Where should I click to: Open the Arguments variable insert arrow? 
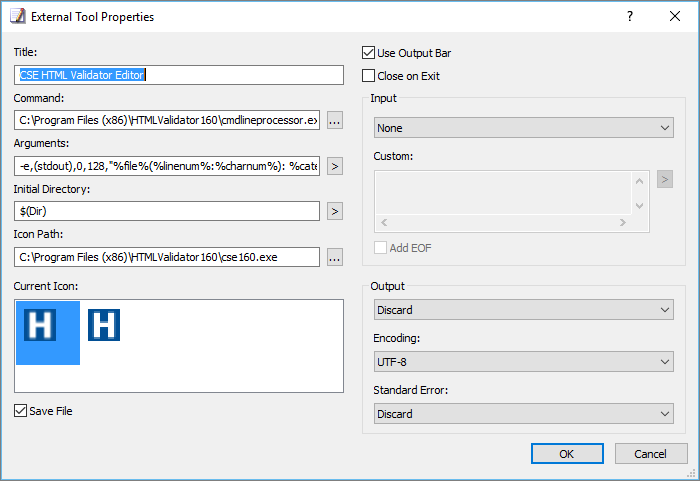335,167
